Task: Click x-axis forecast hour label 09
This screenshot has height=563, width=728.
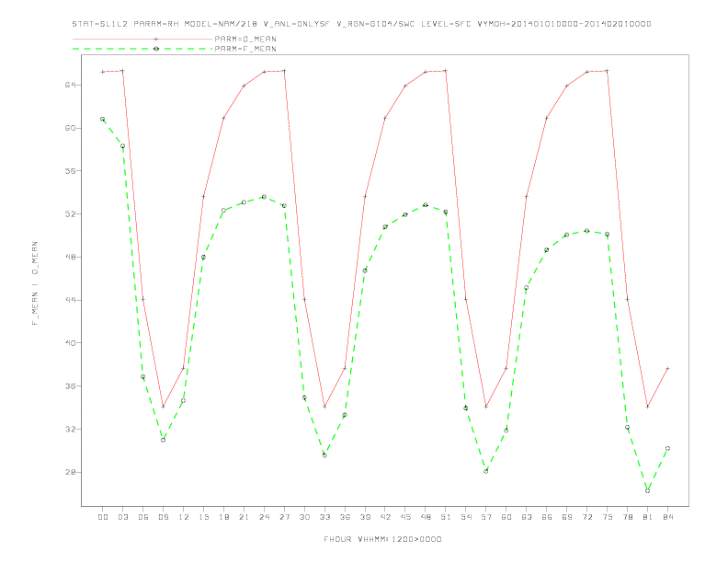Action: pyautogui.click(x=163, y=517)
